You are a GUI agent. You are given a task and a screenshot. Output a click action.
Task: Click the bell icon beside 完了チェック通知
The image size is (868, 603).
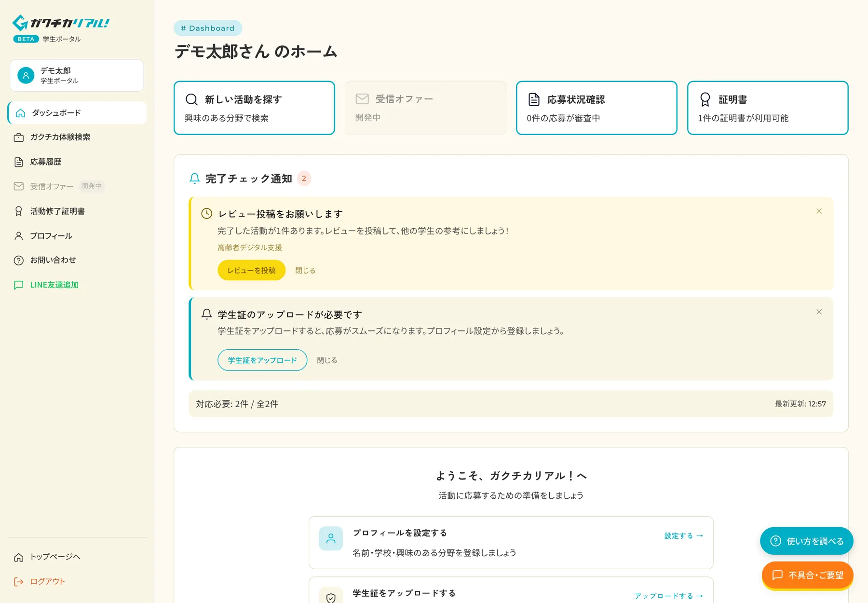194,178
